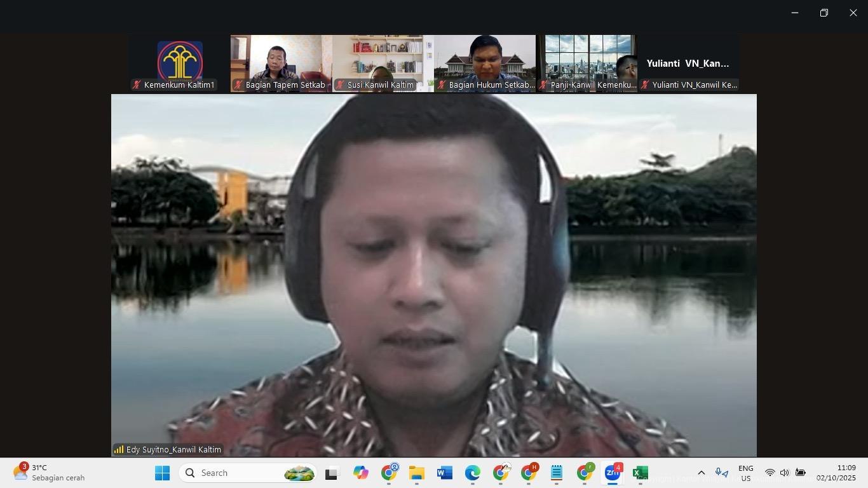Click the Bagian Tapem Setkab video tile

(281, 64)
